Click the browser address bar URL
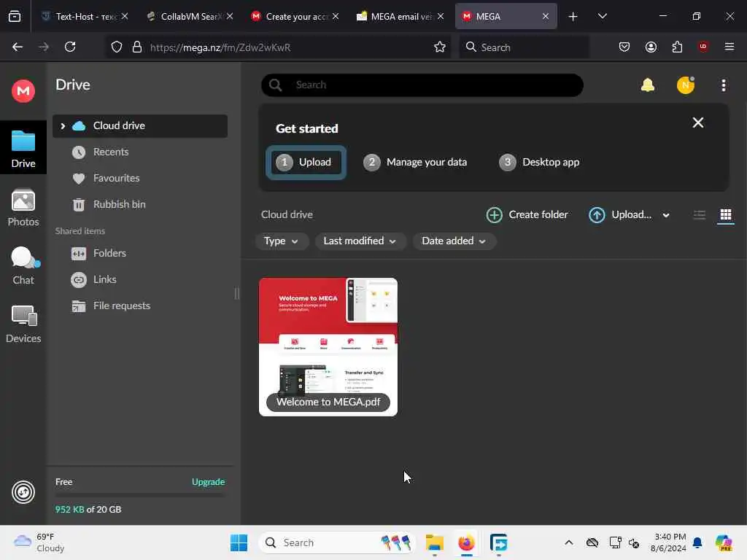This screenshot has width=747, height=560. (220, 47)
